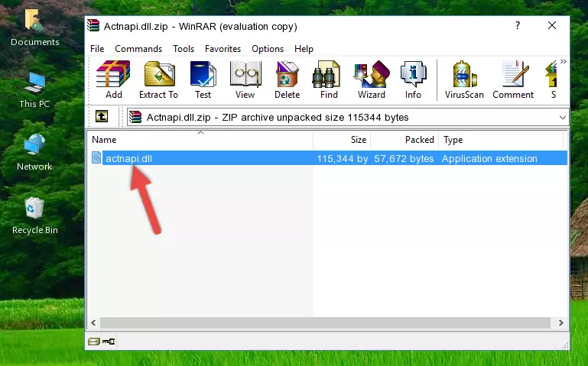Click the Add archive toolbar icon
Screen dimensions: 588x366
pyautogui.click(x=113, y=79)
